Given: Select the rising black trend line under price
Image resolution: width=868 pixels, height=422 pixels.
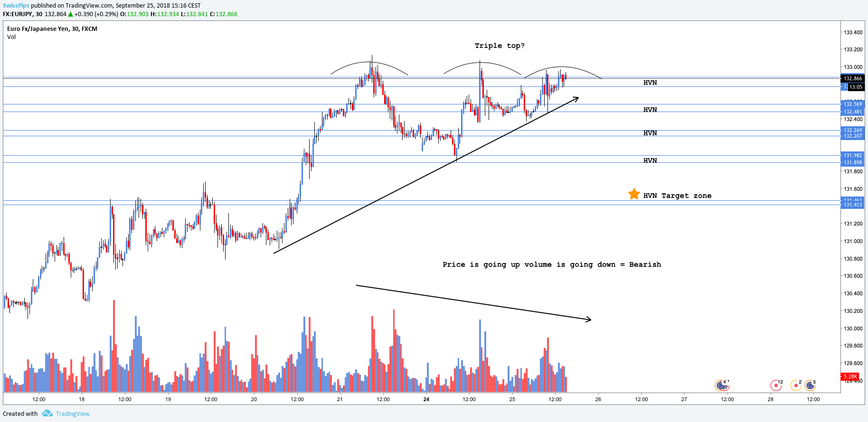Looking at the screenshot, I should (426, 175).
